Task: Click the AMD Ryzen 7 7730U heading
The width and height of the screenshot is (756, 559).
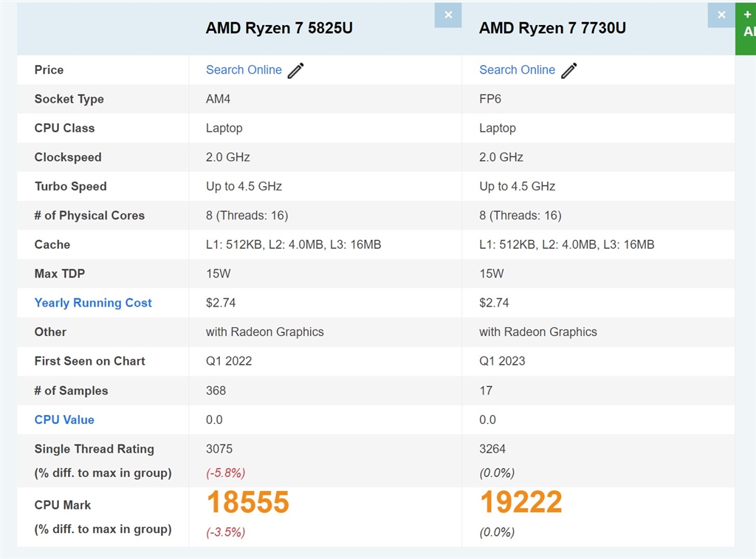Action: [x=552, y=28]
